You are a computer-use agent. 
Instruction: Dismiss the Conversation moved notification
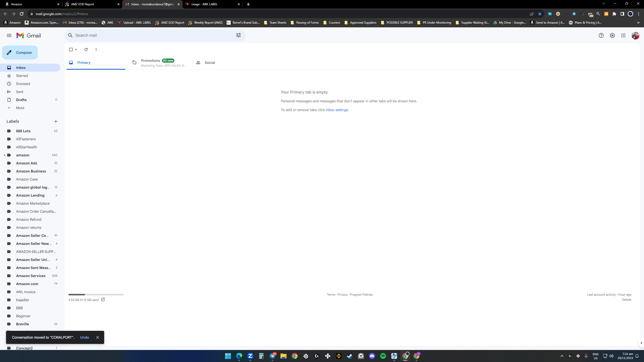98,337
